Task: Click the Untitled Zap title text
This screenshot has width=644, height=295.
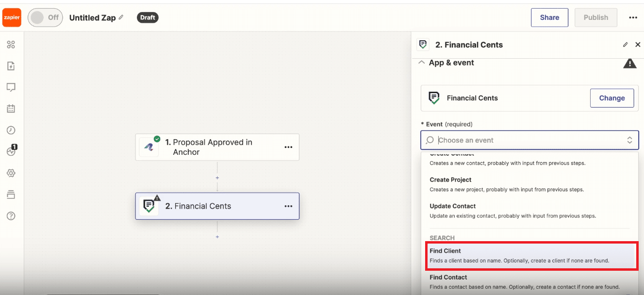Action: pyautogui.click(x=92, y=17)
